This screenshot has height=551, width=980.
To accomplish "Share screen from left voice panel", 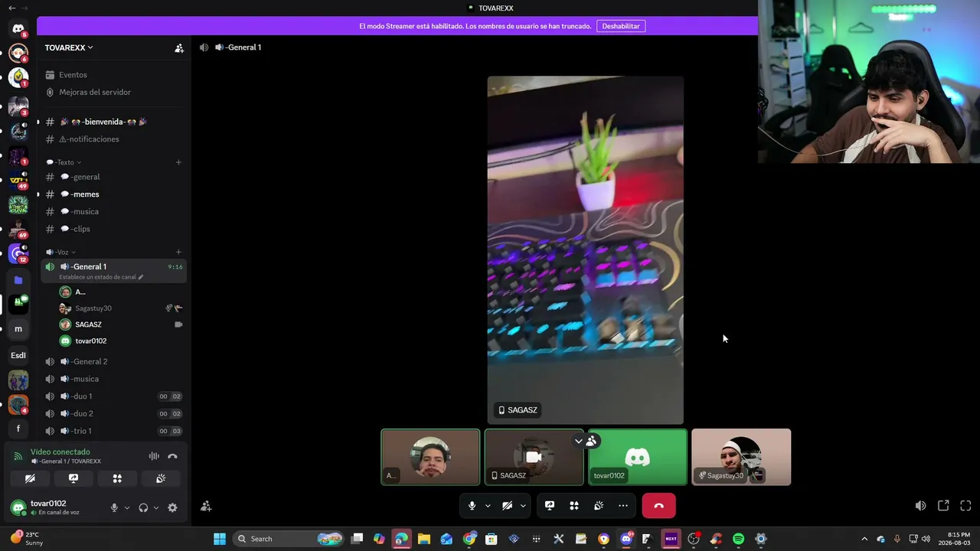I will [73, 478].
